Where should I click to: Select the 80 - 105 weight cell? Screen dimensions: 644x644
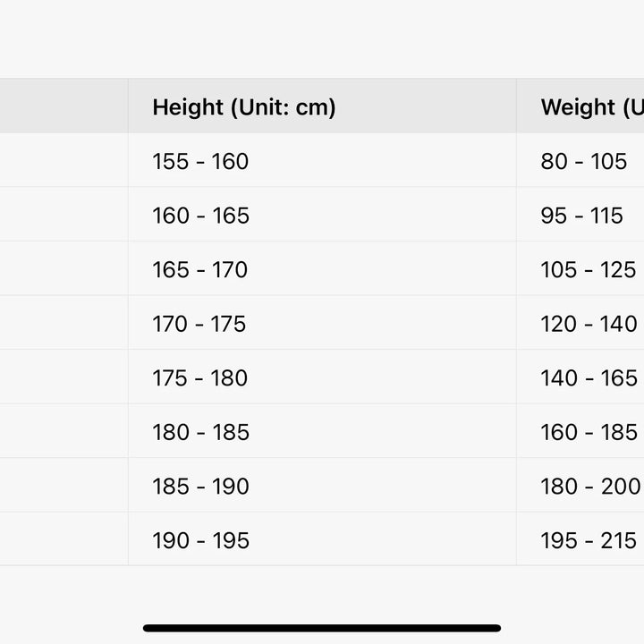tap(584, 162)
